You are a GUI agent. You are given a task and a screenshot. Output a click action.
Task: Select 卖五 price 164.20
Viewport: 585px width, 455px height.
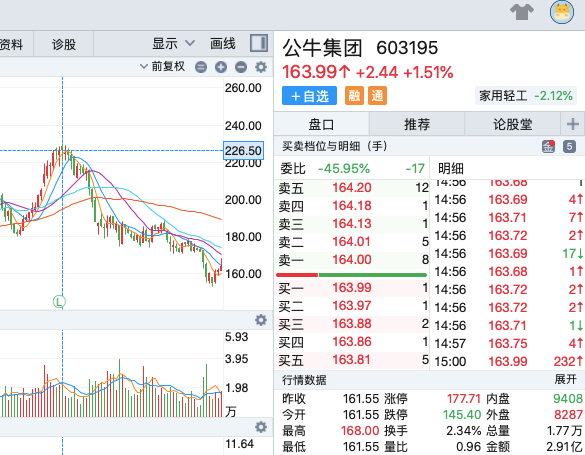352,188
